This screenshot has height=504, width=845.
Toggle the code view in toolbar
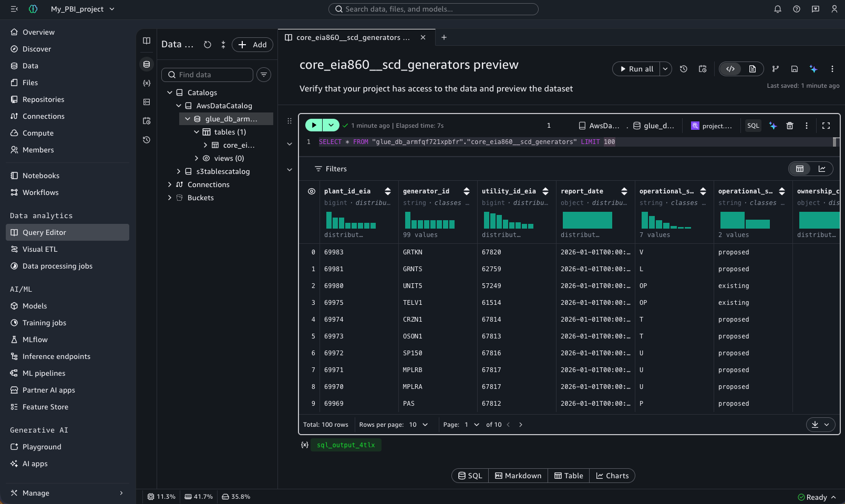[730, 69]
